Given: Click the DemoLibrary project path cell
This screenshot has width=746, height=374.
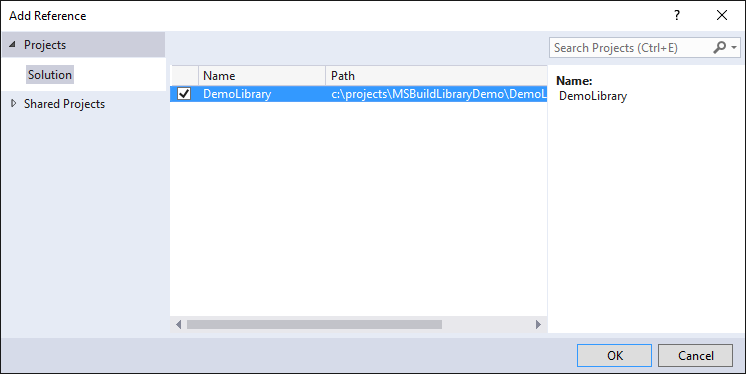Looking at the screenshot, I should pyautogui.click(x=438, y=94).
